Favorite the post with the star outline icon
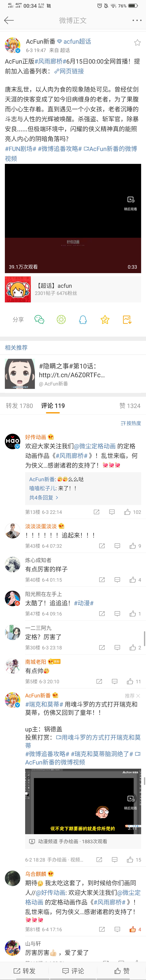146x980 pixels. pyautogui.click(x=137, y=43)
